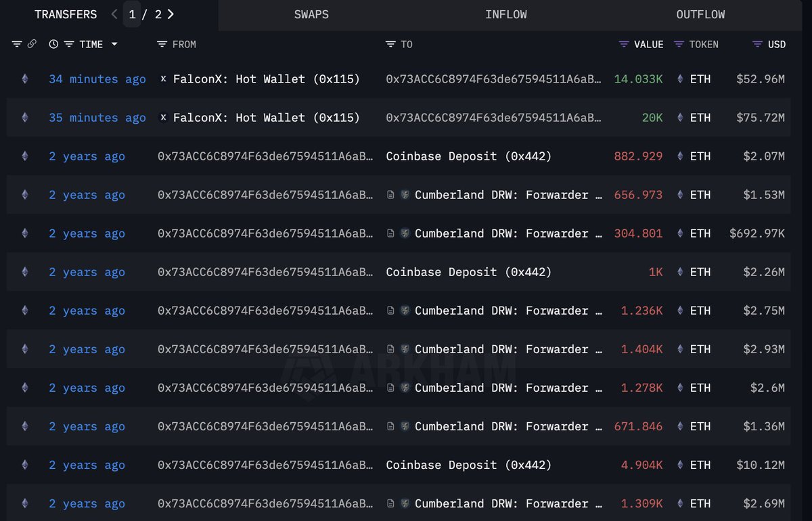This screenshot has height=521, width=812.
Task: Click the $2.6M USD amount
Action: (768, 388)
